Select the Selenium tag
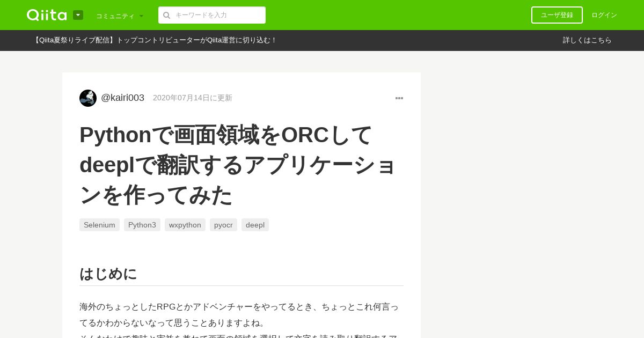 tap(99, 225)
